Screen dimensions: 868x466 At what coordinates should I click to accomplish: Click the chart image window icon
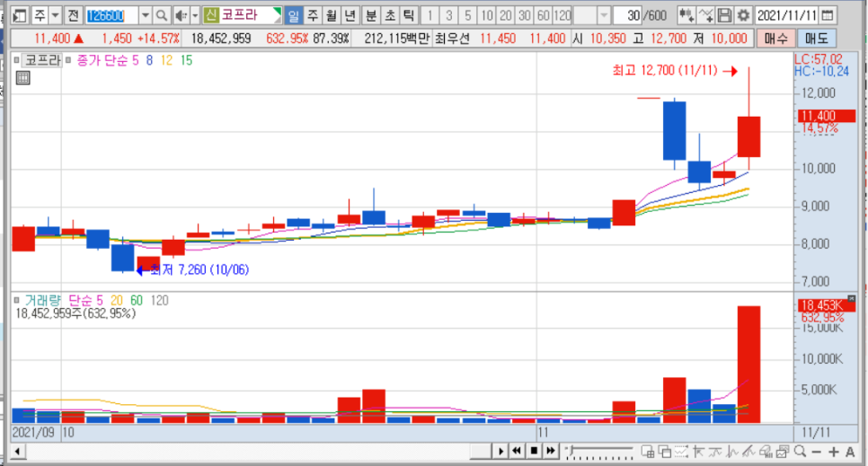click(783, 452)
